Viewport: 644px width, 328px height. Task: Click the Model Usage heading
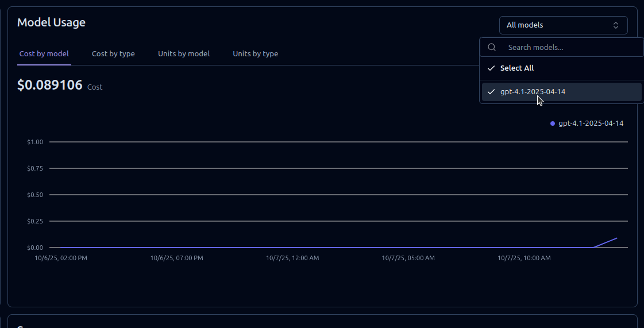(51, 22)
